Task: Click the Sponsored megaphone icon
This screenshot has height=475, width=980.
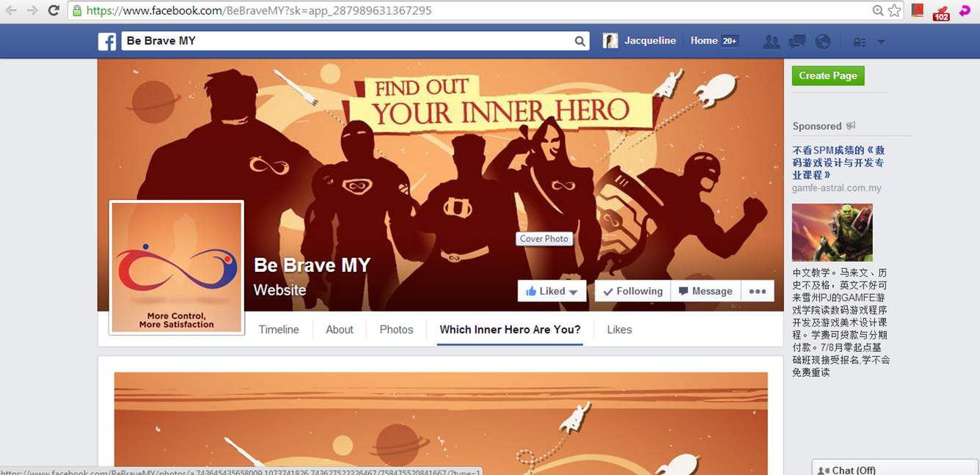Action: coord(851,125)
